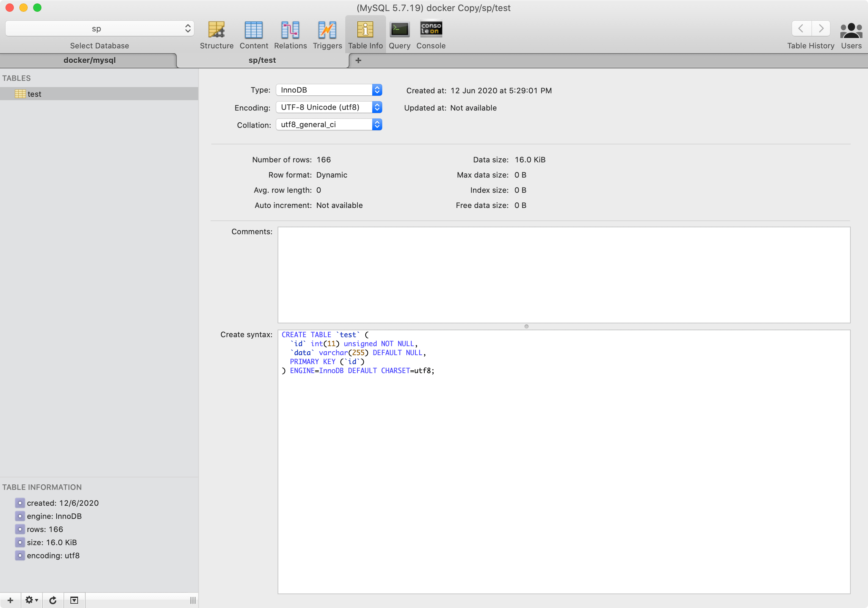Image resolution: width=868 pixels, height=608 pixels.
Task: Click the CREATE TABLE line in syntax
Action: click(325, 335)
